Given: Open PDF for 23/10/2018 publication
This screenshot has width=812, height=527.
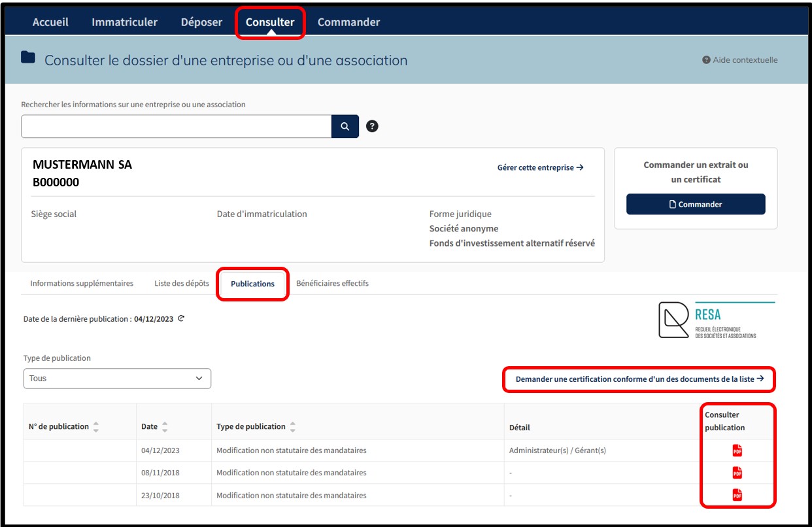Looking at the screenshot, I should tap(737, 495).
